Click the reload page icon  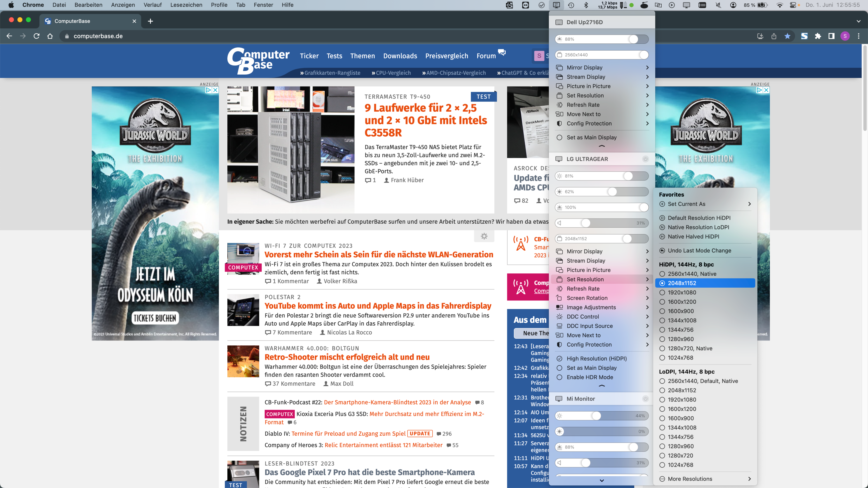coord(36,36)
